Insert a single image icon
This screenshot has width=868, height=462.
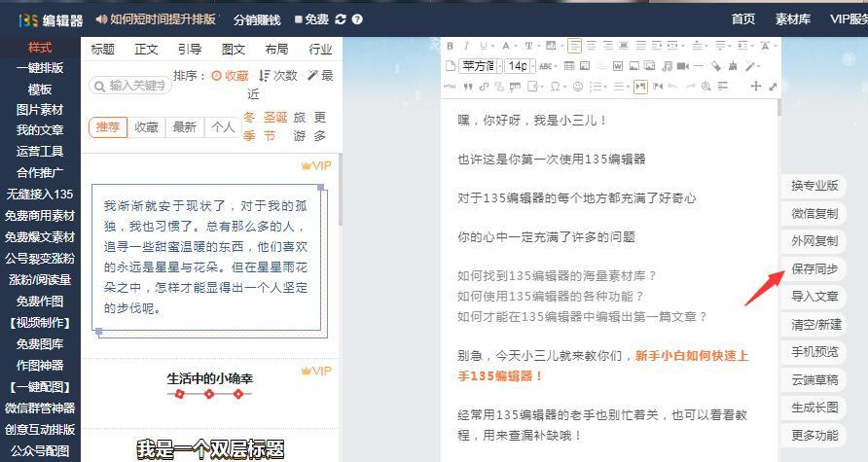point(633,66)
